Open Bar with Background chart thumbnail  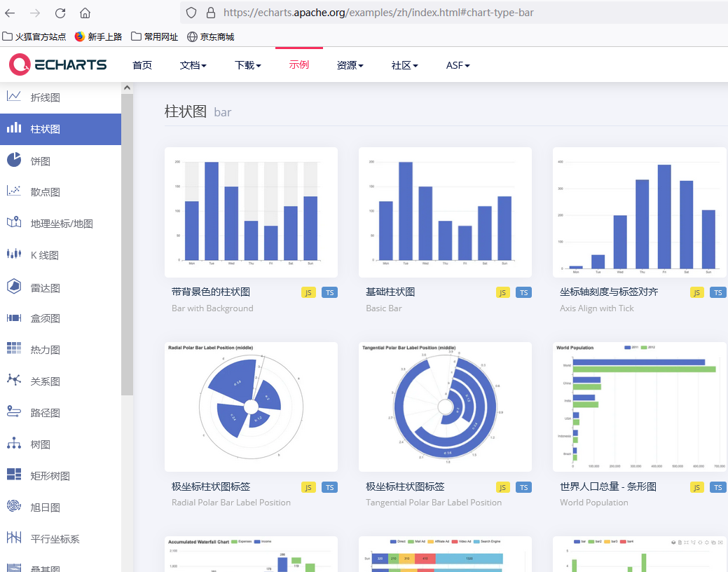251,212
